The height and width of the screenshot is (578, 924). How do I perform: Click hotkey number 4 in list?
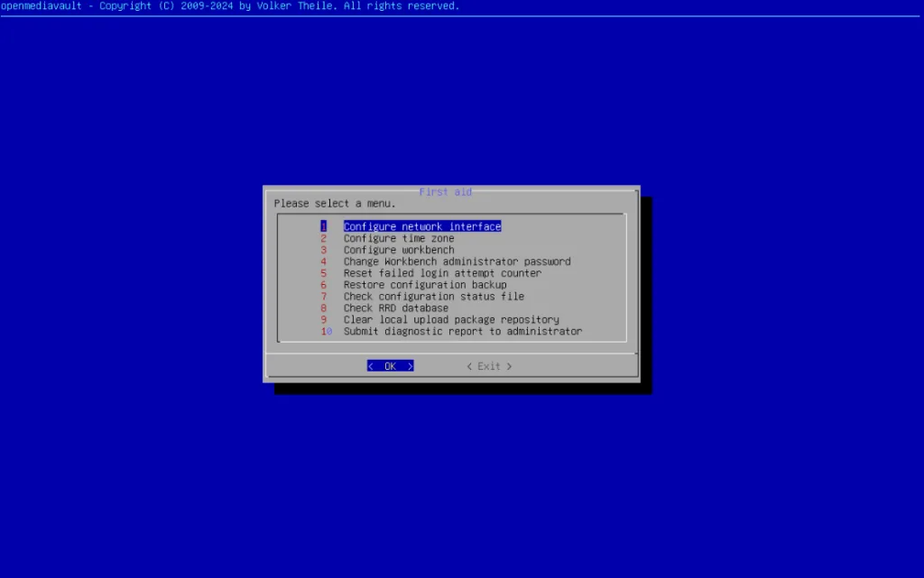(323, 261)
